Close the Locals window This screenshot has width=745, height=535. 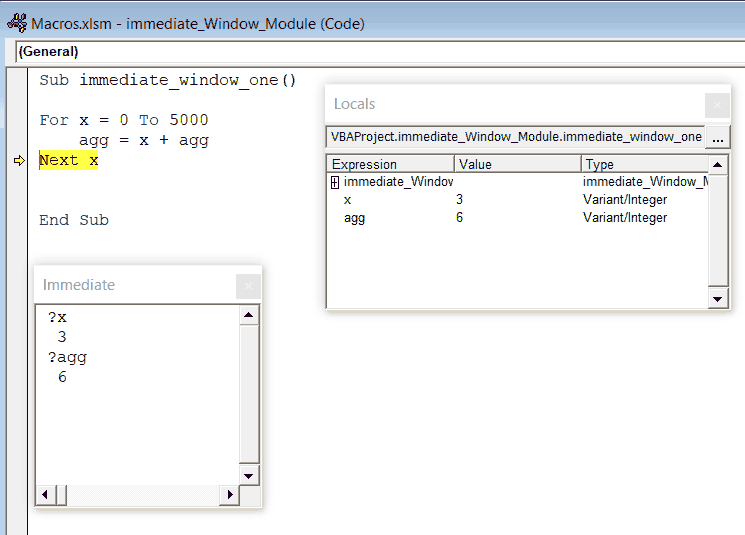717,105
